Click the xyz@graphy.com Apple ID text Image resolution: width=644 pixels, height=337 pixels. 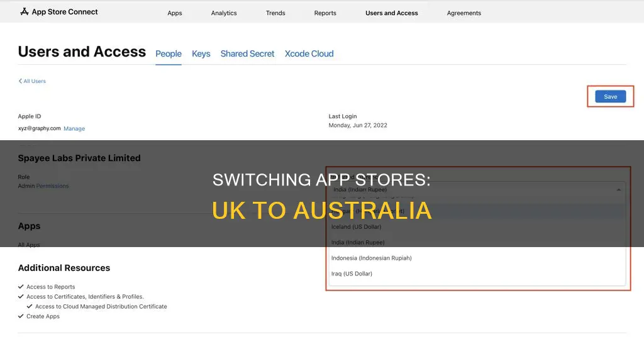(x=40, y=128)
